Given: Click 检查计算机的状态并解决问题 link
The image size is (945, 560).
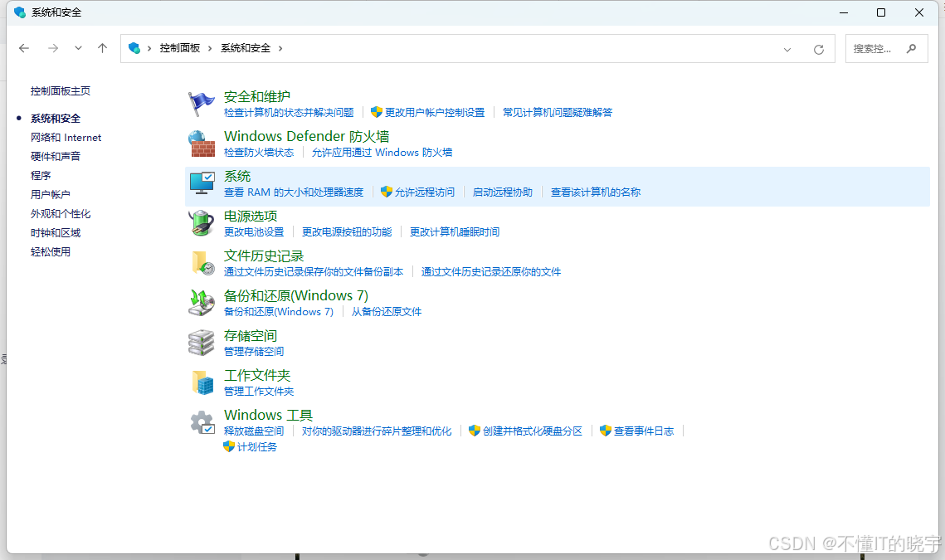Looking at the screenshot, I should pyautogui.click(x=289, y=112).
